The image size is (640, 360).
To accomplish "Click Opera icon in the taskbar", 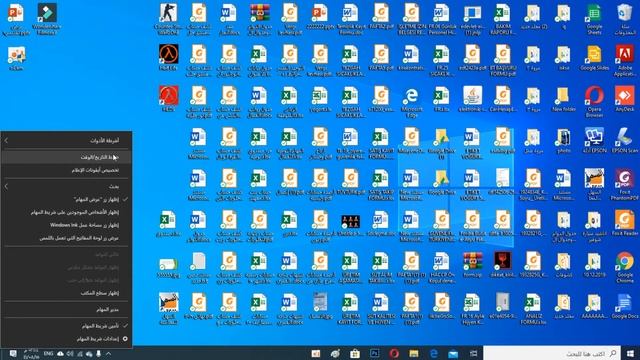I will pos(394,353).
